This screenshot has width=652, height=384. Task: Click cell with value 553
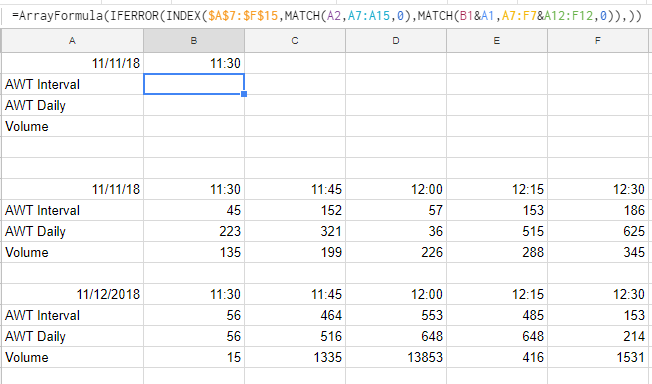tap(396, 315)
